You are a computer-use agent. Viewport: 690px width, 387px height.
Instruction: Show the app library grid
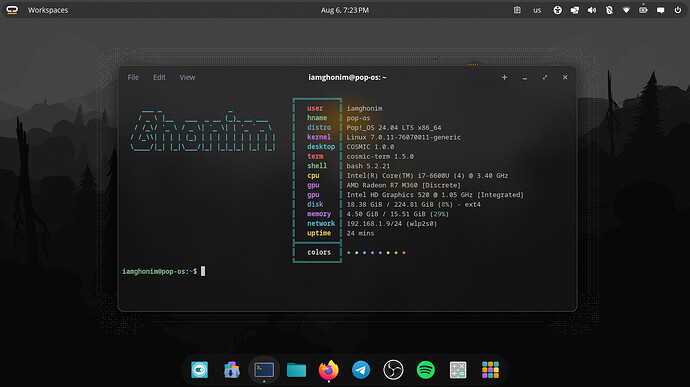click(490, 370)
